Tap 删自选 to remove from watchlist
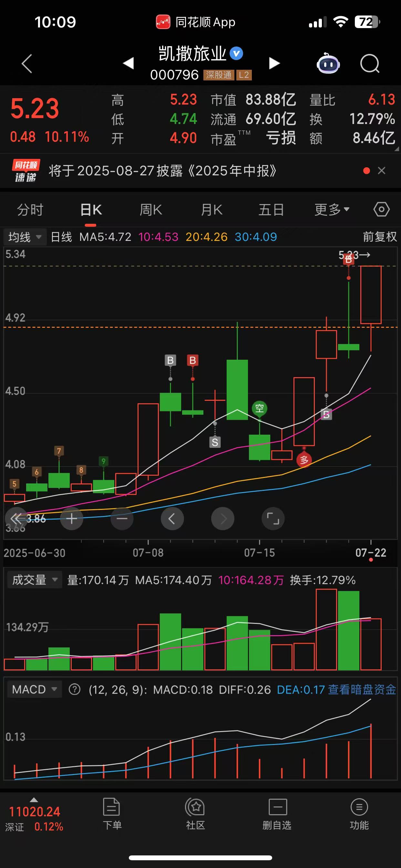Image resolution: width=401 pixels, height=868 pixels. (277, 814)
